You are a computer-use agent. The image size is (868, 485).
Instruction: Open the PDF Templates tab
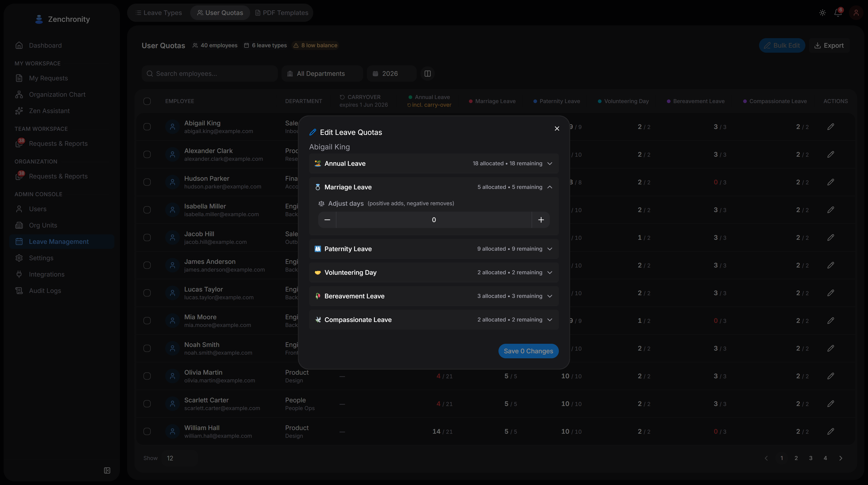(282, 13)
